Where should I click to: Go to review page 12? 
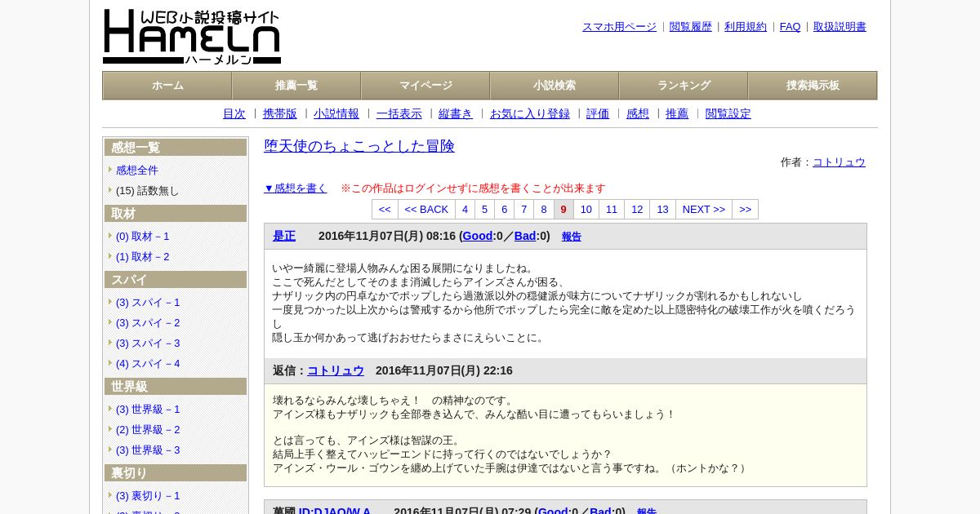click(637, 210)
